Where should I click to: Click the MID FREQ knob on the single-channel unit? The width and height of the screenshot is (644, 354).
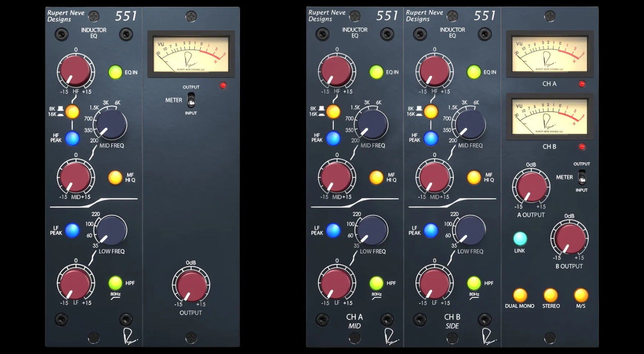(x=111, y=124)
